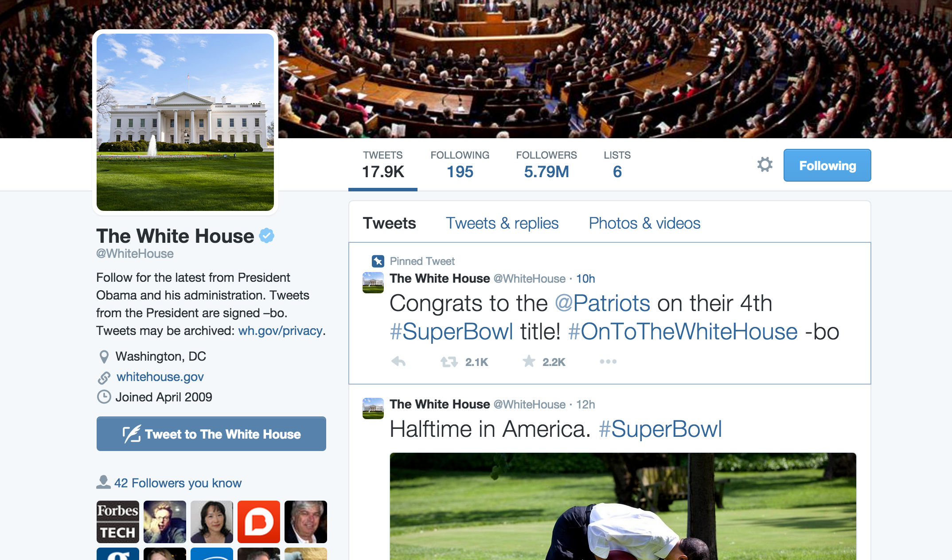
Task: Click the 2.2K favorites count
Action: 554,362
